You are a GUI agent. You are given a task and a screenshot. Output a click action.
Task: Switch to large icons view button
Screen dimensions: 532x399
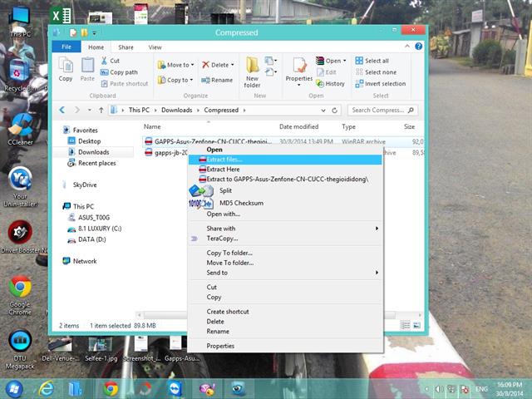417,325
